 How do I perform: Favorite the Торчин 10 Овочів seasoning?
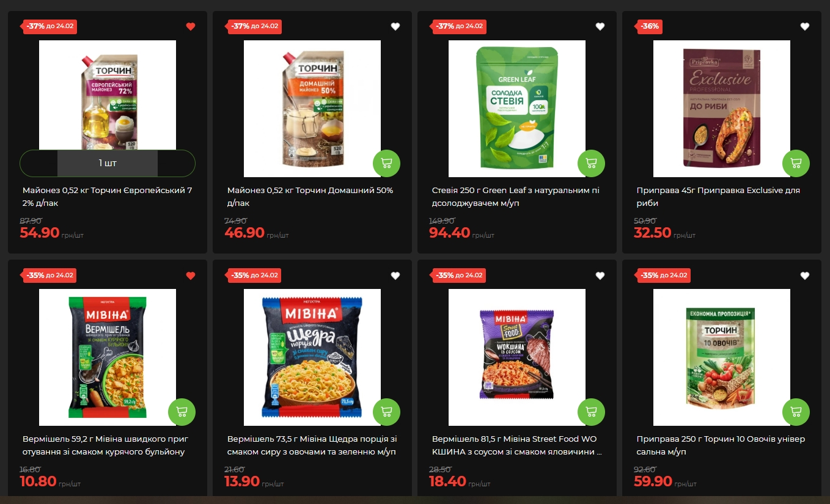805,276
